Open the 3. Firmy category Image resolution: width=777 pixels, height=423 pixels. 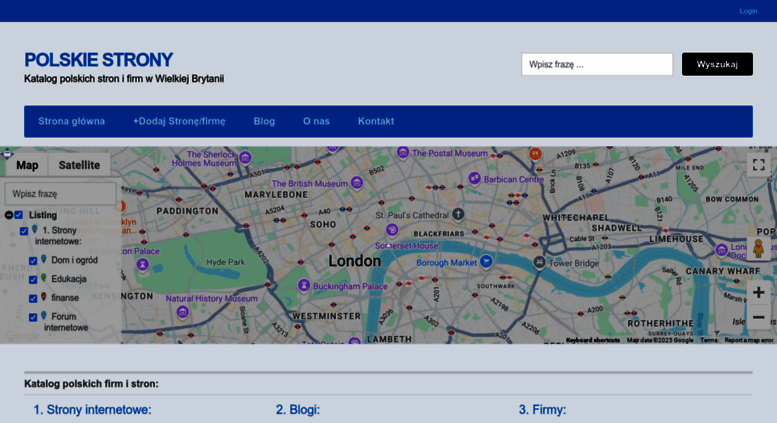[542, 410]
